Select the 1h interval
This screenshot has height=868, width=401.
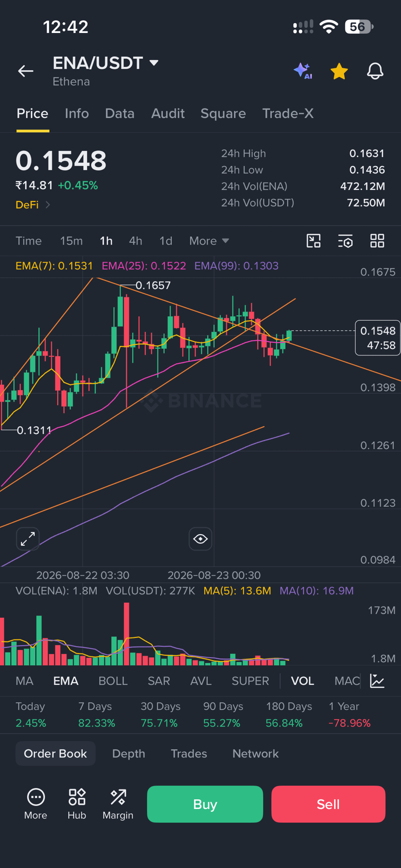[x=106, y=241]
